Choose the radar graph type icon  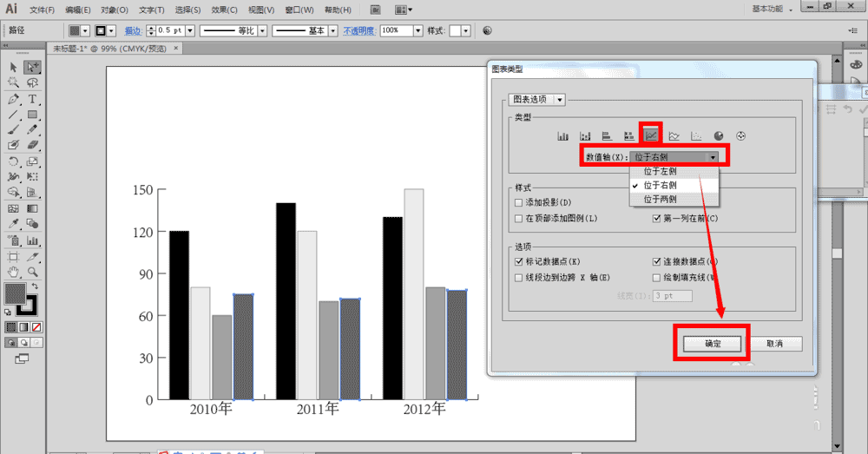(x=740, y=135)
